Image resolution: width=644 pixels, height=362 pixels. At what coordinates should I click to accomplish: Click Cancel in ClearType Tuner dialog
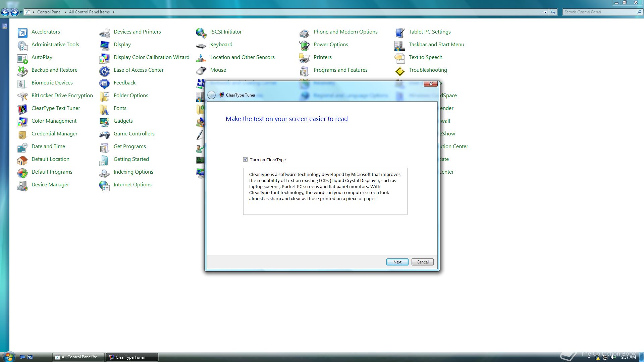tap(422, 262)
